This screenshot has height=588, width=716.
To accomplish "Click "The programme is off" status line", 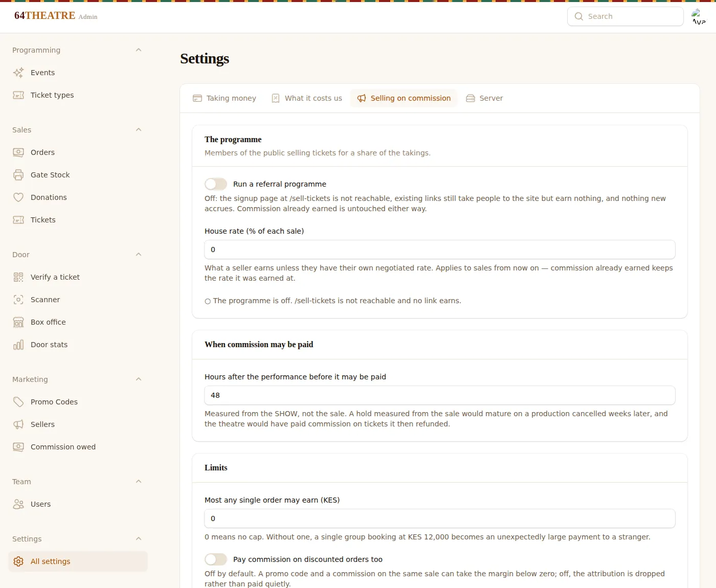I will (x=333, y=301).
